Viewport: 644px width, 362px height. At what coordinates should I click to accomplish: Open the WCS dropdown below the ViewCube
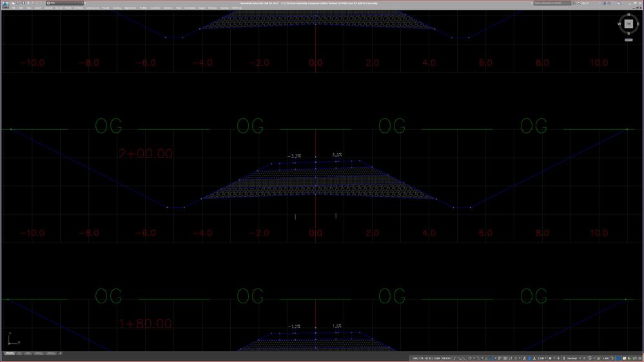[x=629, y=40]
